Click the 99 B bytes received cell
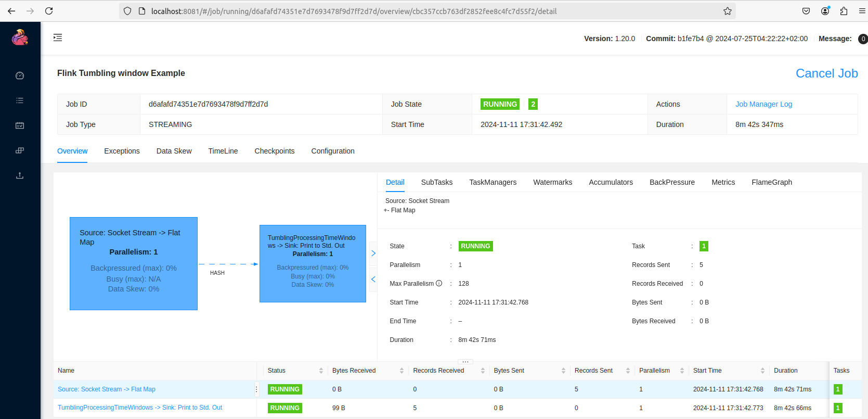Viewport: 868px width, 419px height. (x=339, y=408)
